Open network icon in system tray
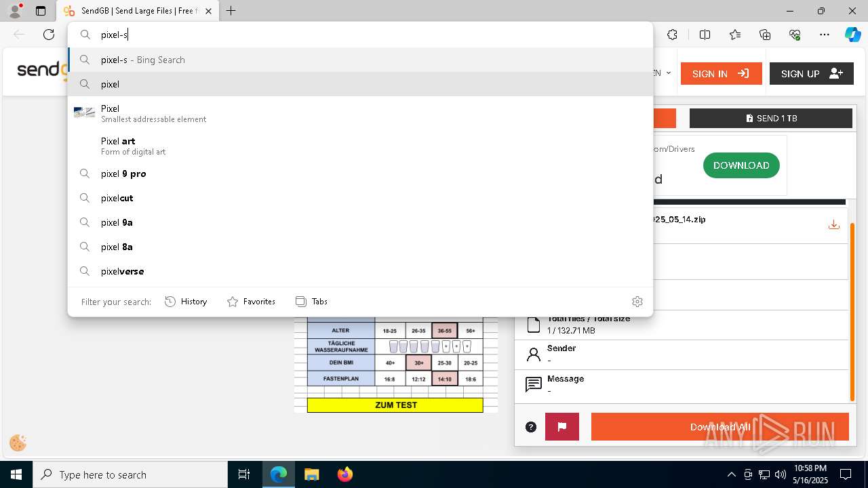This screenshot has width=868, height=488. coord(764,474)
